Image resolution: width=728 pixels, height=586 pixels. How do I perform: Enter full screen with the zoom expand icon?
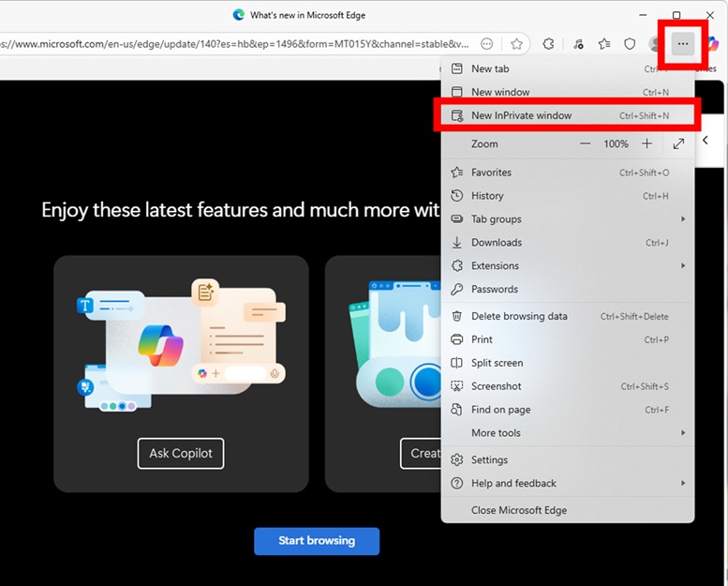click(x=678, y=143)
